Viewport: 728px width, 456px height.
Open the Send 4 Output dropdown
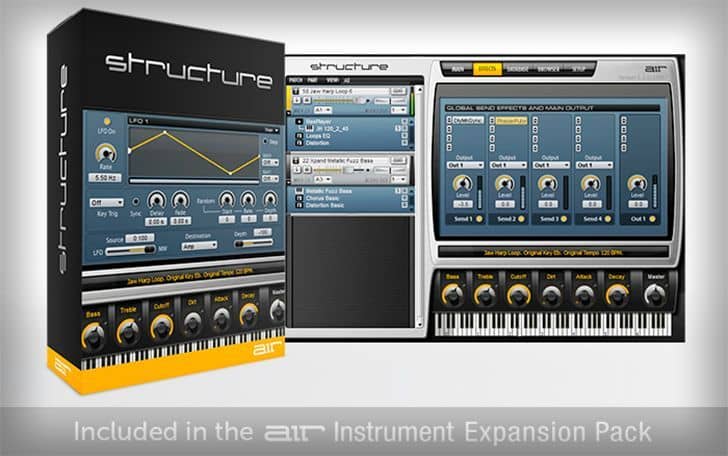[x=594, y=165]
